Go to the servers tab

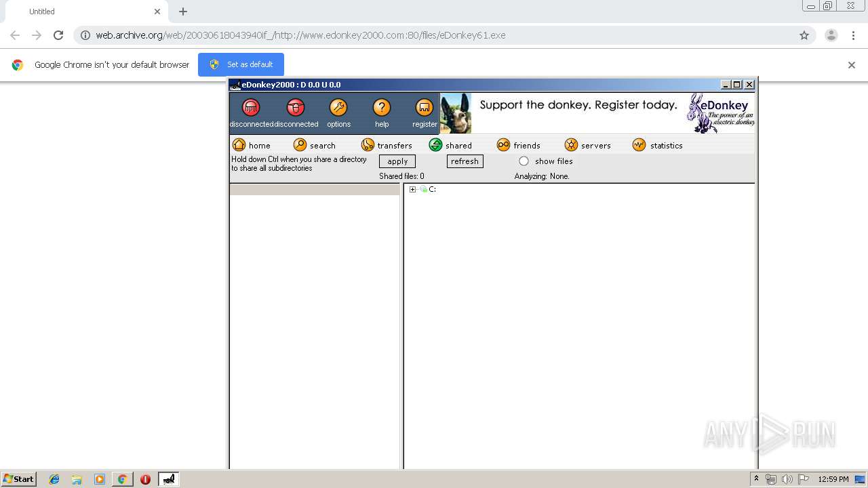pyautogui.click(x=588, y=145)
